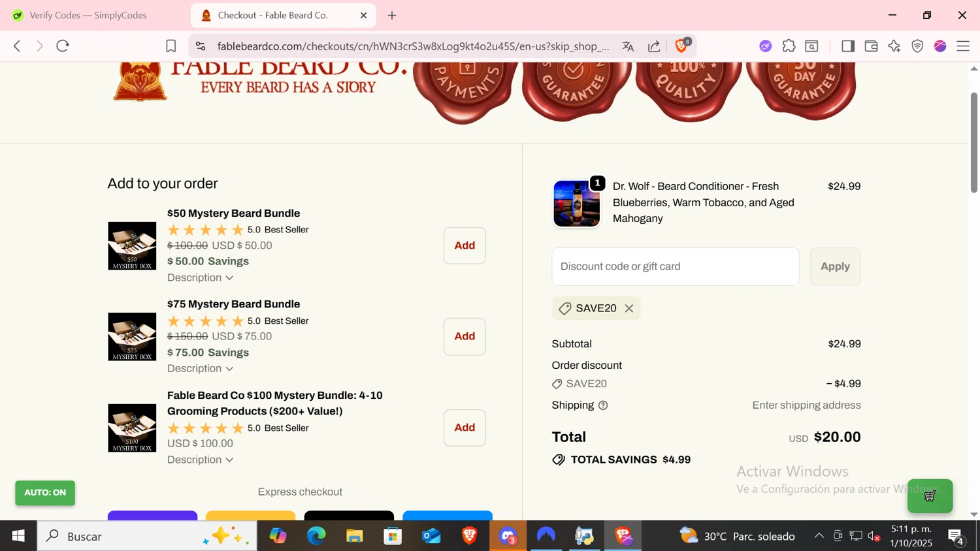Click Apply discount code button

click(x=835, y=266)
